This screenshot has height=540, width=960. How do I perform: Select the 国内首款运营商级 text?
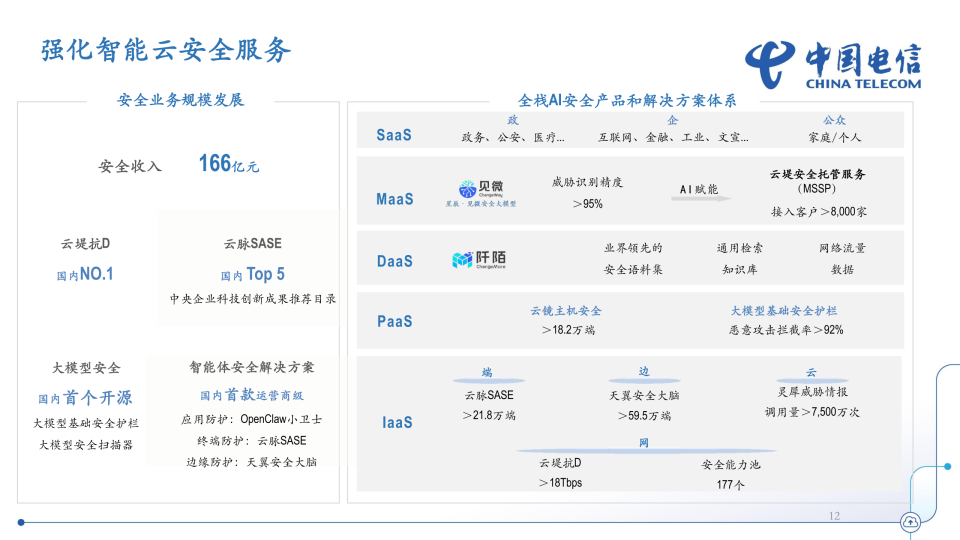252,395
